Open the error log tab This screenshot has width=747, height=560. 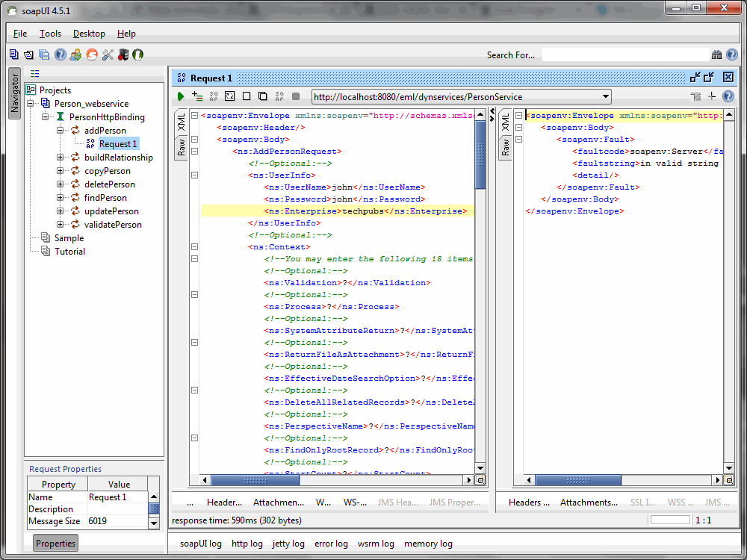point(331,544)
